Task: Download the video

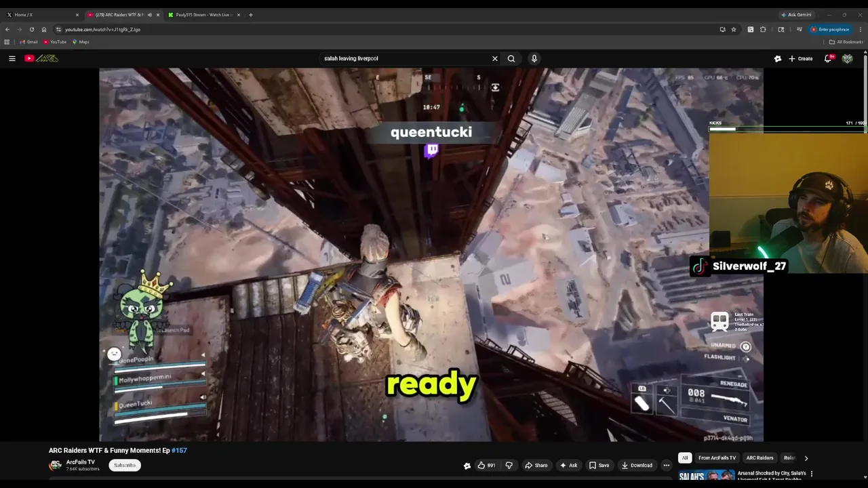Action: coord(637,465)
